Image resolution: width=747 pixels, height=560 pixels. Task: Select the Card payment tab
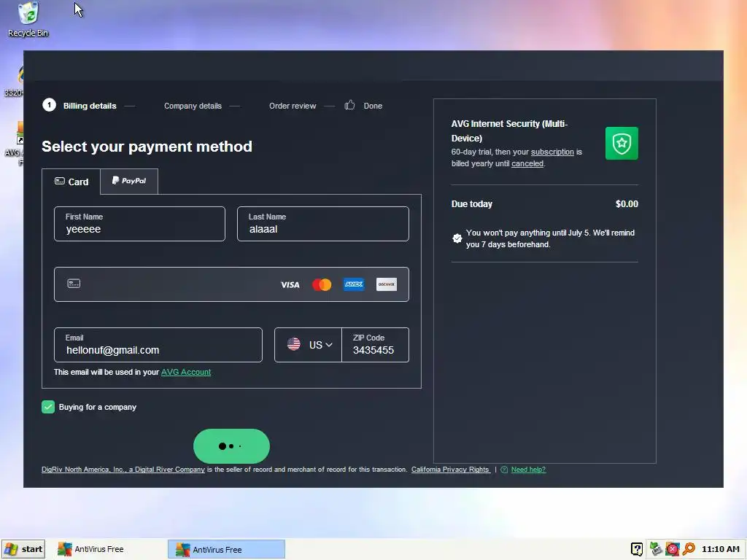71,182
